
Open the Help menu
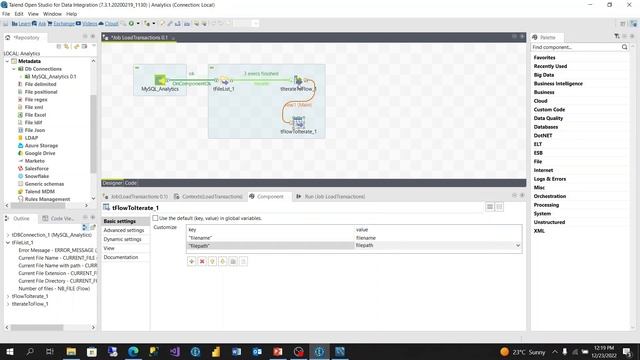pos(71,14)
